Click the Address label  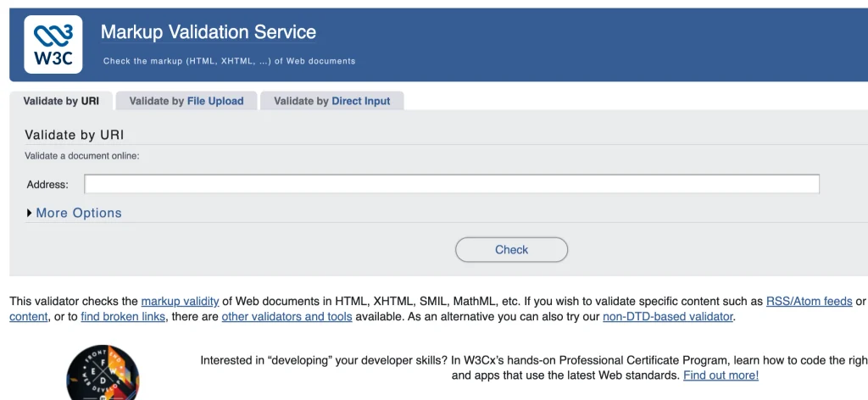click(47, 185)
